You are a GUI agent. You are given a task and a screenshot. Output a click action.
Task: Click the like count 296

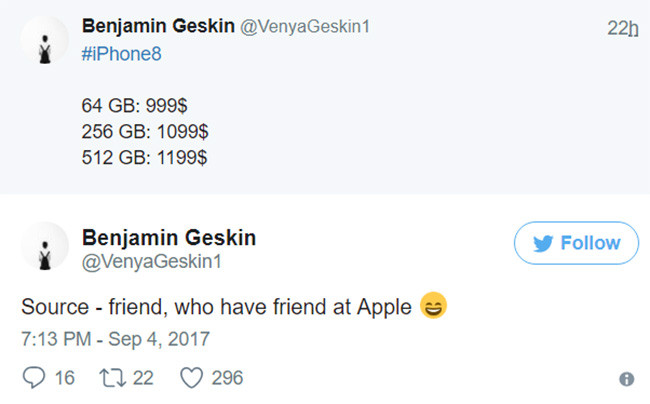pyautogui.click(x=227, y=378)
